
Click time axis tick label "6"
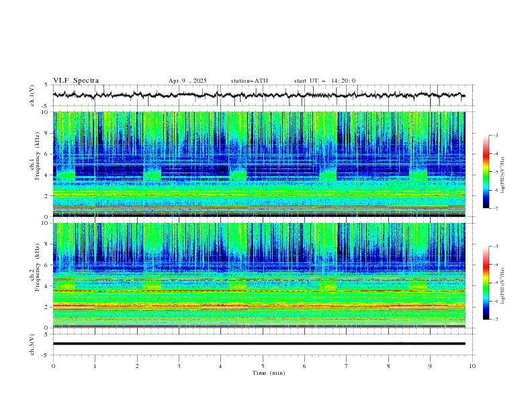pyautogui.click(x=304, y=366)
